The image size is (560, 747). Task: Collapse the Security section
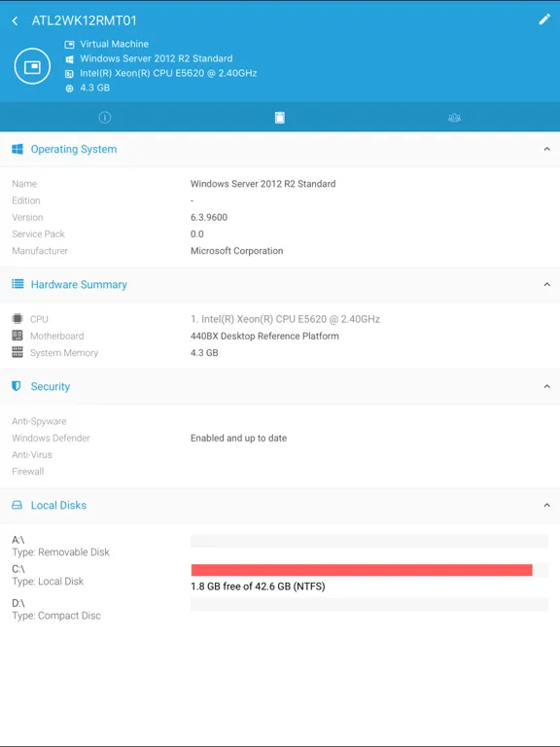coord(546,386)
